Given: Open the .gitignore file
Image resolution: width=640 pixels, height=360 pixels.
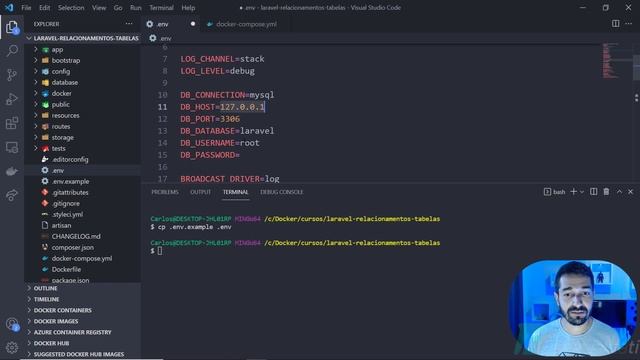Looking at the screenshot, I should (x=83, y=204).
